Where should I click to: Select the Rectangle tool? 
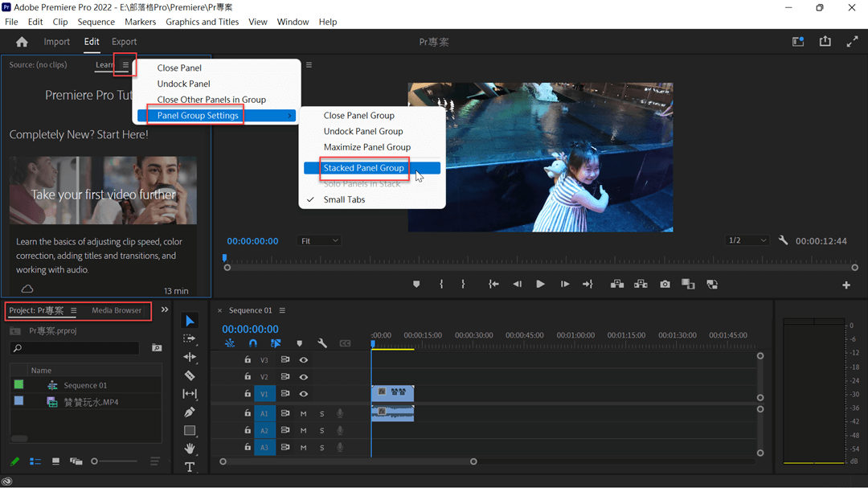pyautogui.click(x=190, y=430)
